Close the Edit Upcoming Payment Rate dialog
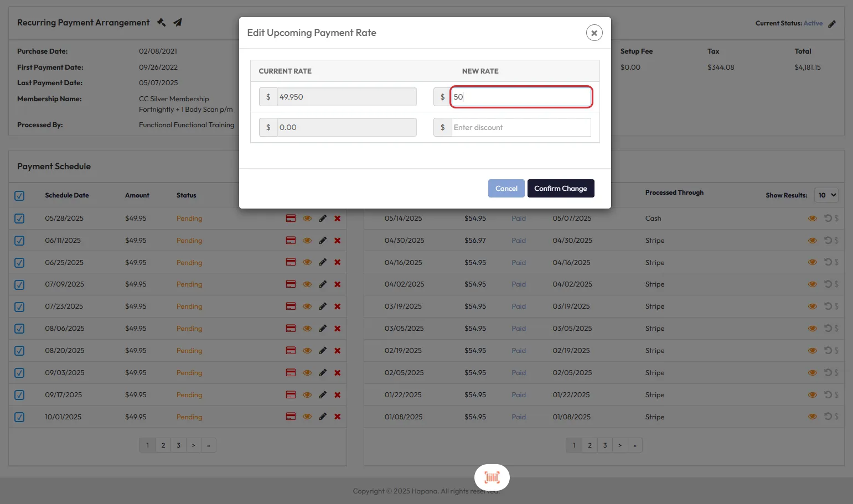The height and width of the screenshot is (504, 853). [594, 33]
